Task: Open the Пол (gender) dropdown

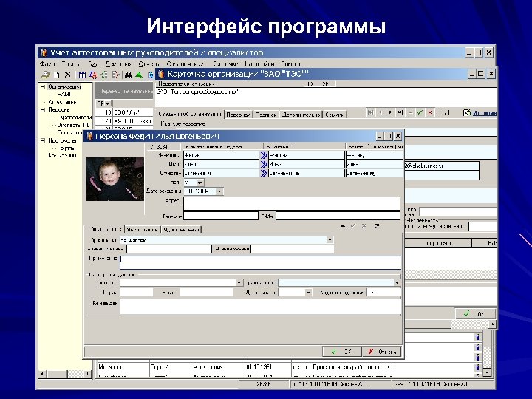Action: click(x=199, y=183)
